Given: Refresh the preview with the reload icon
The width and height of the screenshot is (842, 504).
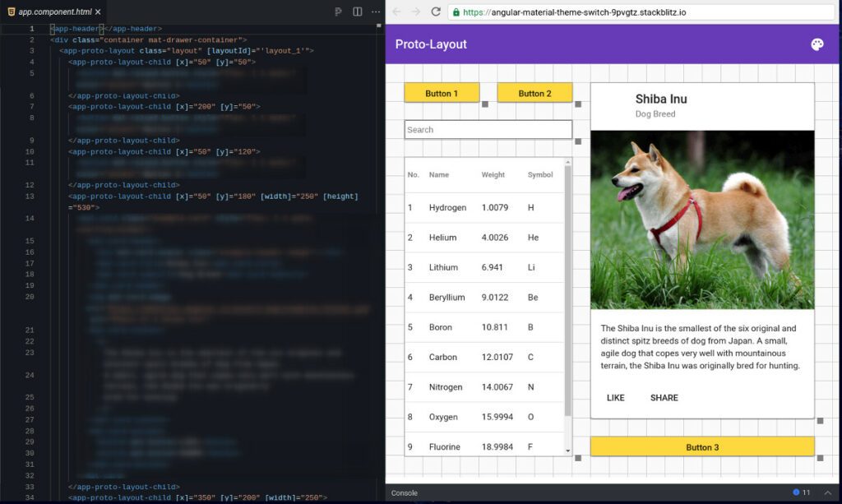Looking at the screenshot, I should [436, 12].
